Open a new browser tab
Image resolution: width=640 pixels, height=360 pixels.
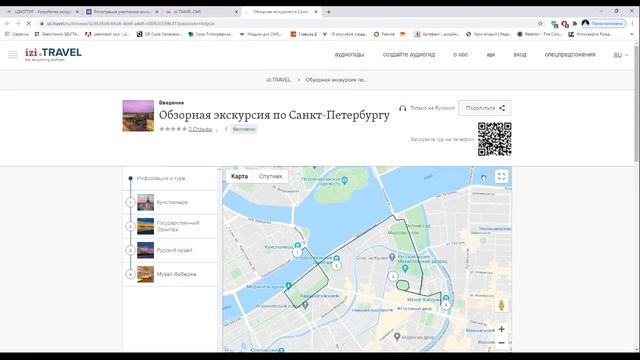328,12
